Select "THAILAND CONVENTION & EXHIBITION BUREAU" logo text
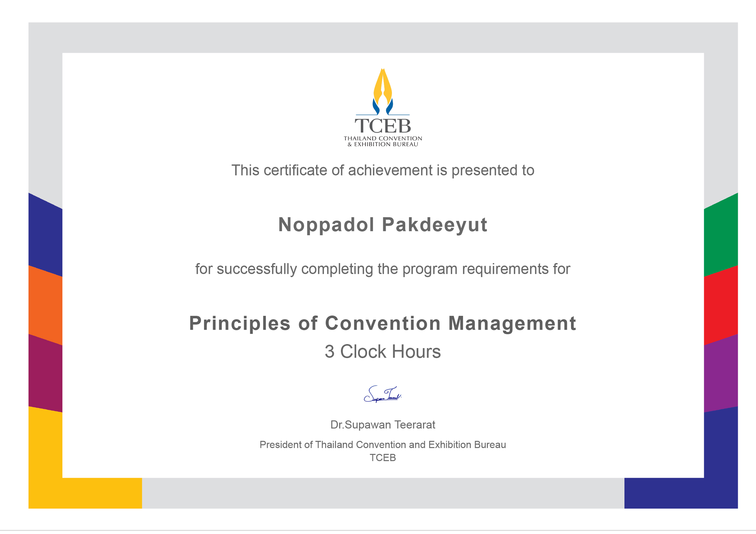The image size is (756, 534). (x=383, y=141)
